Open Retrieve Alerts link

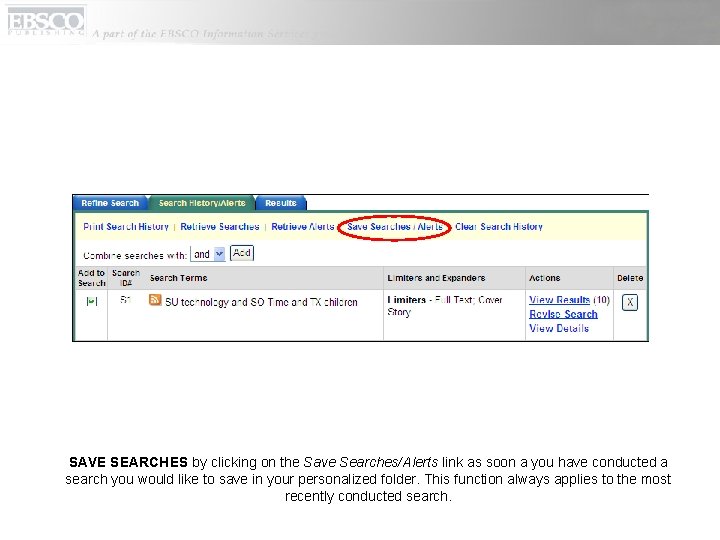303,226
